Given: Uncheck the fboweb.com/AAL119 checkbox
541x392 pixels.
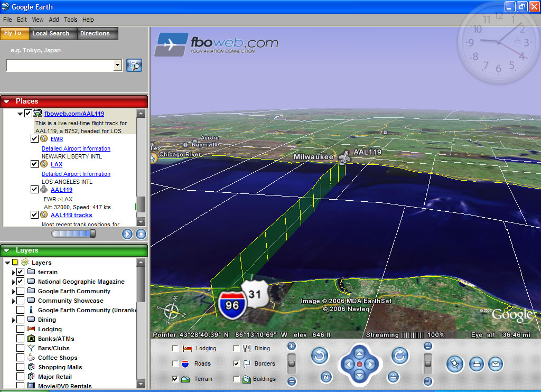Looking at the screenshot, I should (x=29, y=113).
